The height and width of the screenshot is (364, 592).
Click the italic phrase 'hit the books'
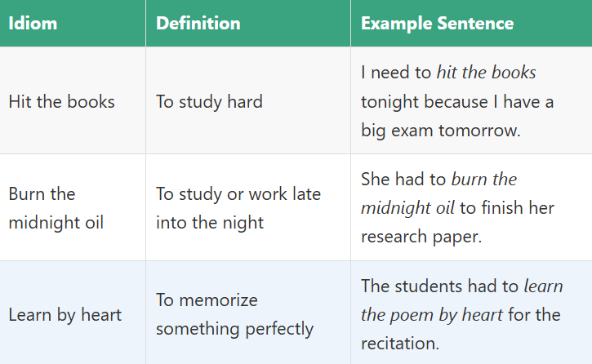(486, 73)
